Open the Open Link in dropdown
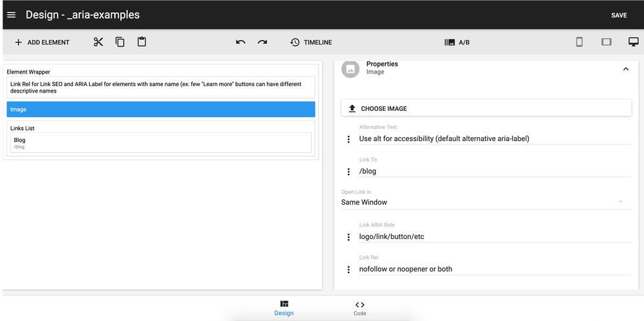This screenshot has height=321, width=644. (482, 202)
